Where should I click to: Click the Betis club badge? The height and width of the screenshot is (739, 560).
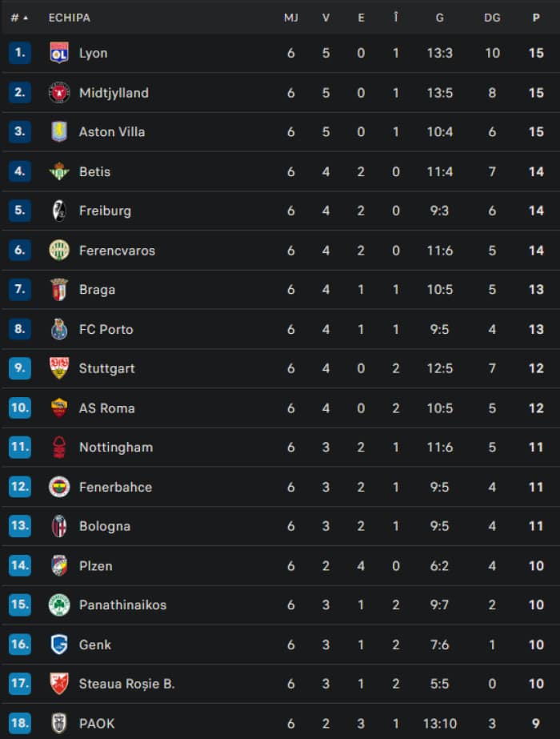[59, 171]
